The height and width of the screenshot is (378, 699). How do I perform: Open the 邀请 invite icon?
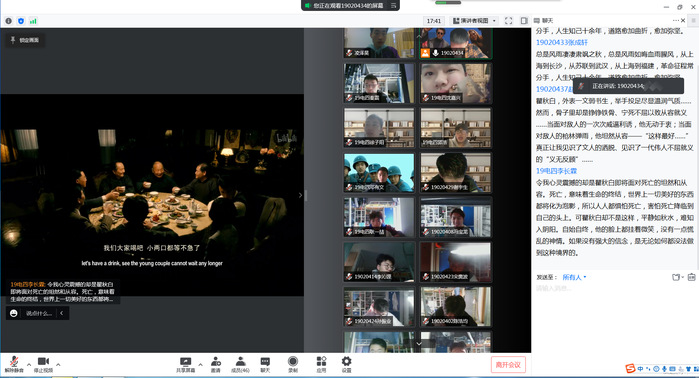coord(216,364)
